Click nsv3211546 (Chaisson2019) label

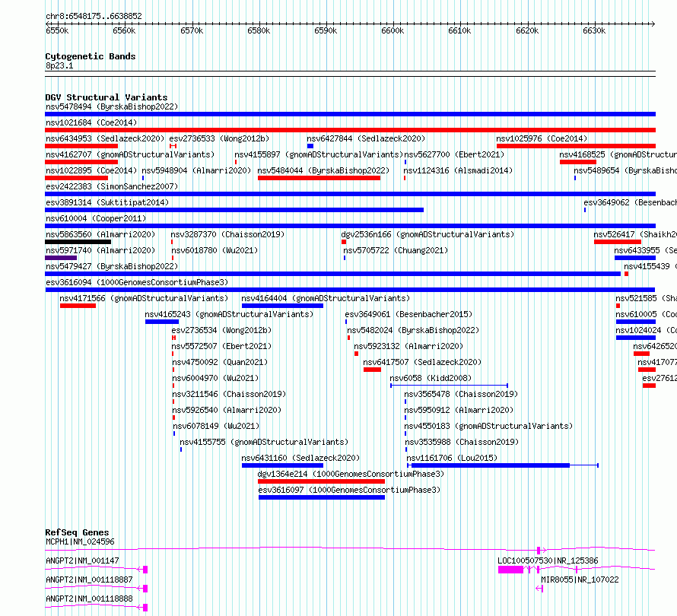(229, 394)
